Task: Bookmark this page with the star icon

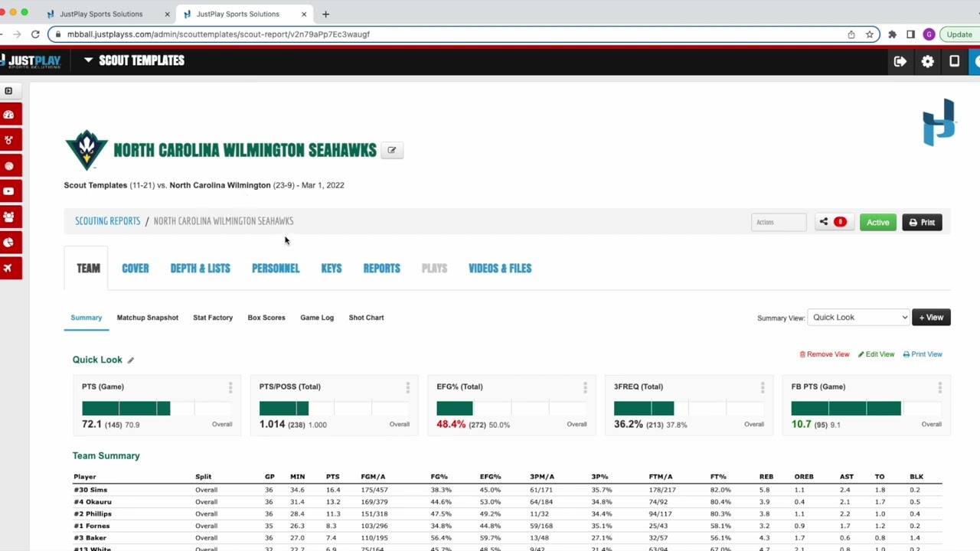Action: coord(870,34)
